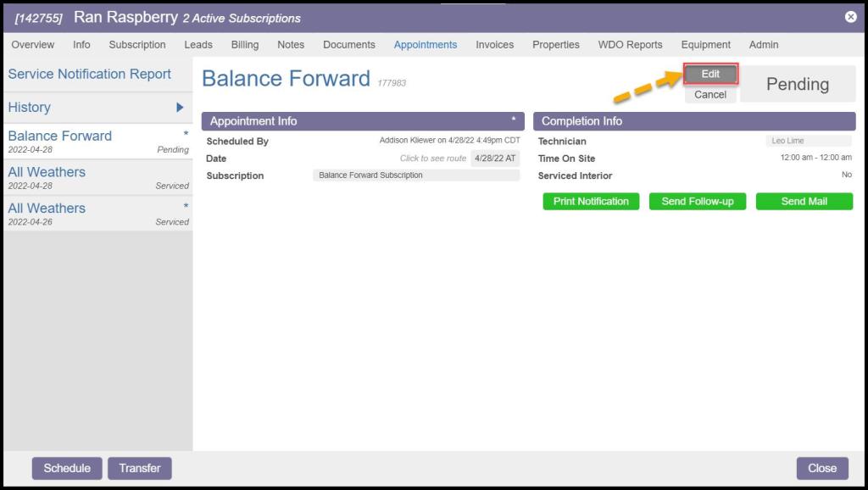
Task: Open the Balance Forward Subscription field
Action: click(x=416, y=175)
